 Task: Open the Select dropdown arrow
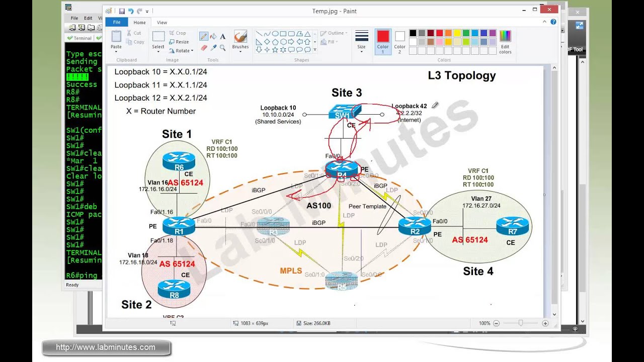pyautogui.click(x=158, y=51)
